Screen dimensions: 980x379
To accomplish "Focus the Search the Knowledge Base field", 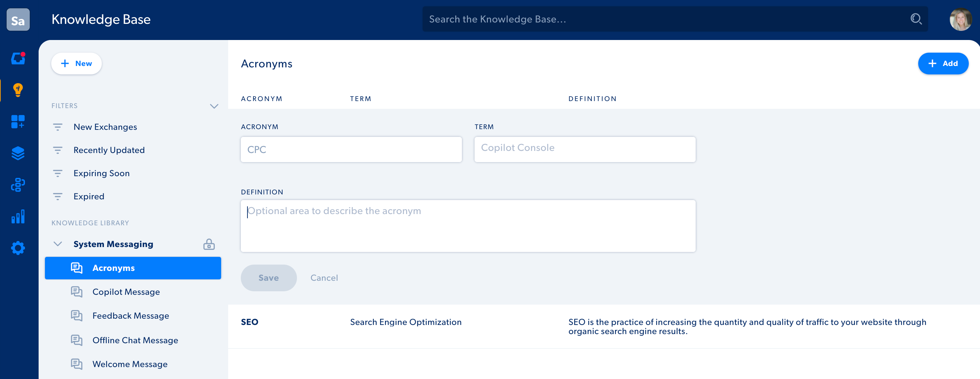I will (x=675, y=19).
